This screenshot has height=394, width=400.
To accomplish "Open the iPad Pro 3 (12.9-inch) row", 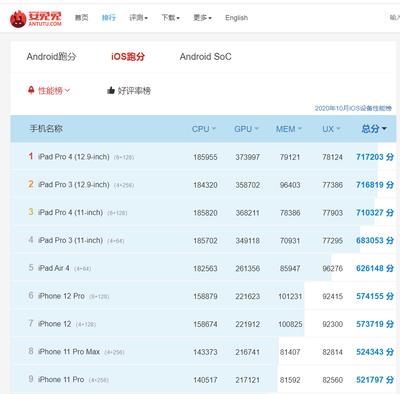I will coord(203,185).
